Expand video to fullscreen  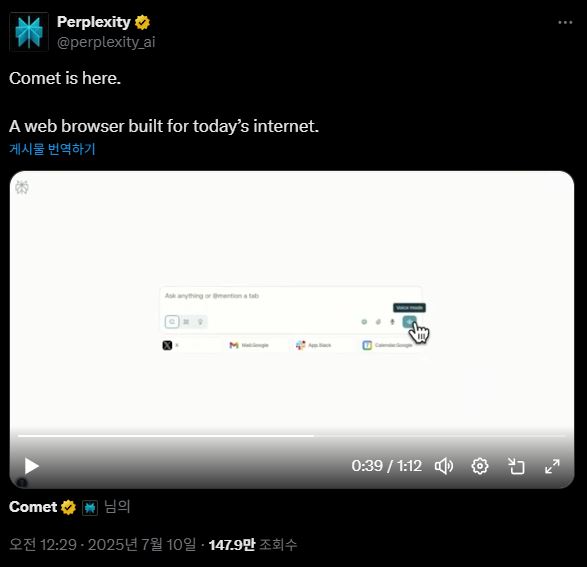click(x=552, y=466)
